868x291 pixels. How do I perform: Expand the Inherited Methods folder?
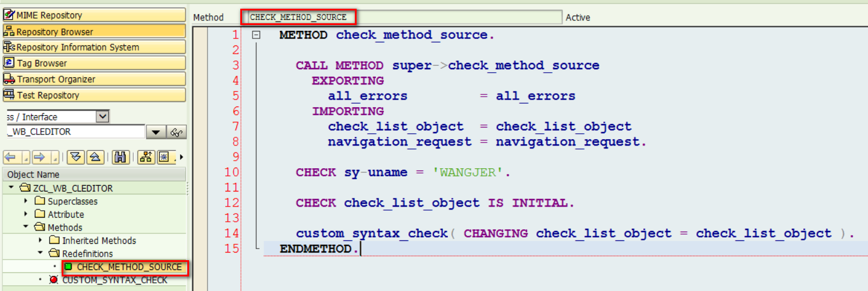point(40,240)
